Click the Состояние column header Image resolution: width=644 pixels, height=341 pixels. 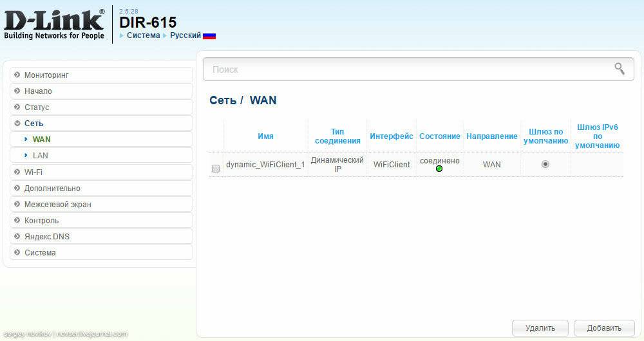point(439,136)
